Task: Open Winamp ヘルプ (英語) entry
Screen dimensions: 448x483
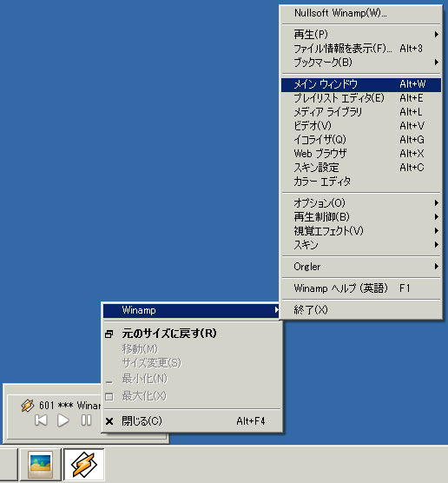Action: (361, 288)
